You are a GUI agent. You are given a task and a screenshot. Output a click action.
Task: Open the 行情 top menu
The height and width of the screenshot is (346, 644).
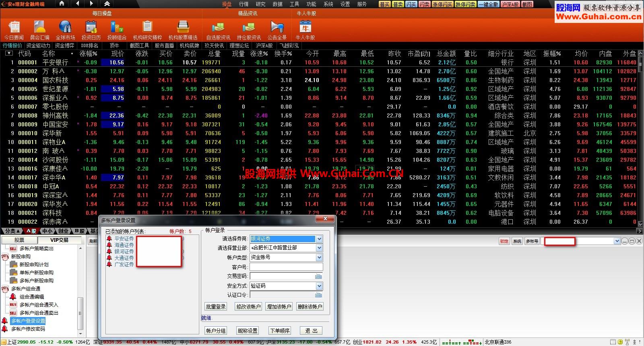coord(244,4)
